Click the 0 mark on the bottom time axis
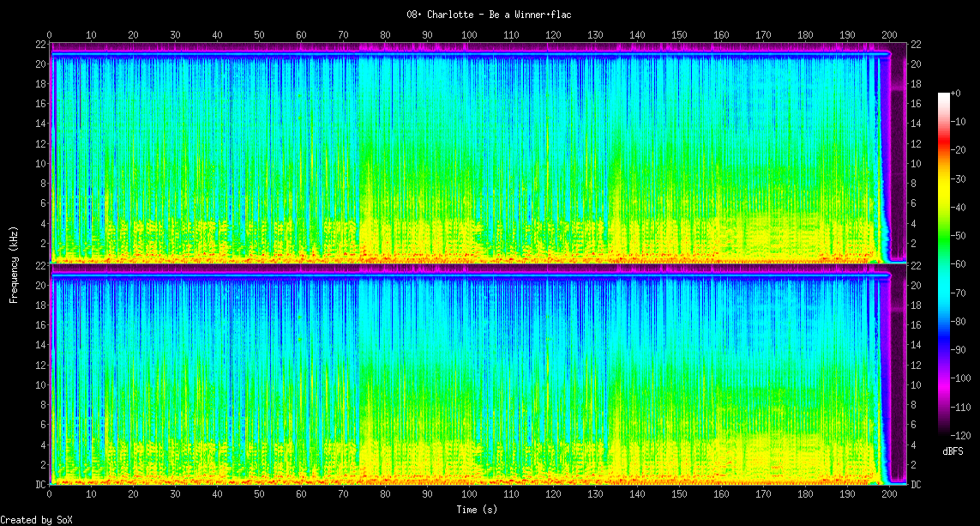The width and height of the screenshot is (980, 526). [x=50, y=495]
